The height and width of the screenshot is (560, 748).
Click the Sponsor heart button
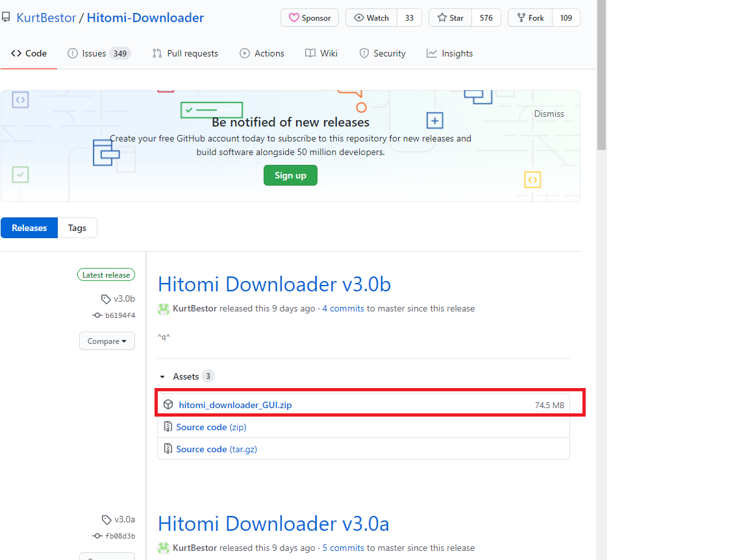coord(310,18)
